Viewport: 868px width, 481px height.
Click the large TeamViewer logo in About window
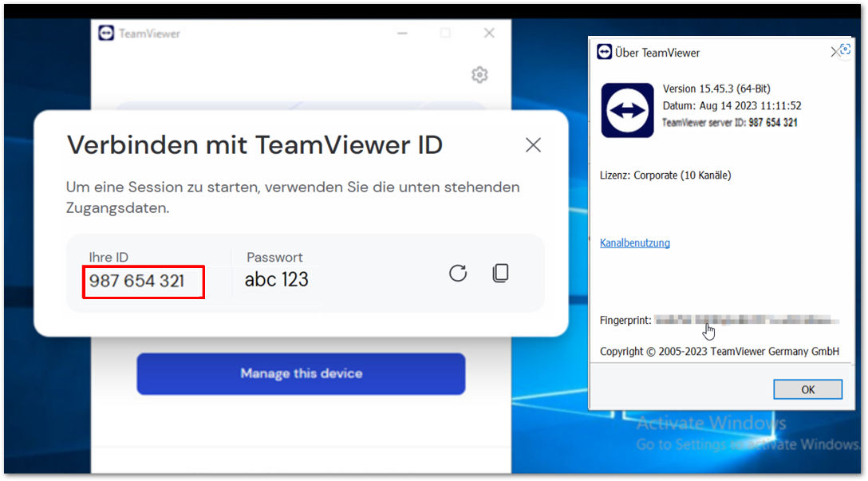click(627, 110)
